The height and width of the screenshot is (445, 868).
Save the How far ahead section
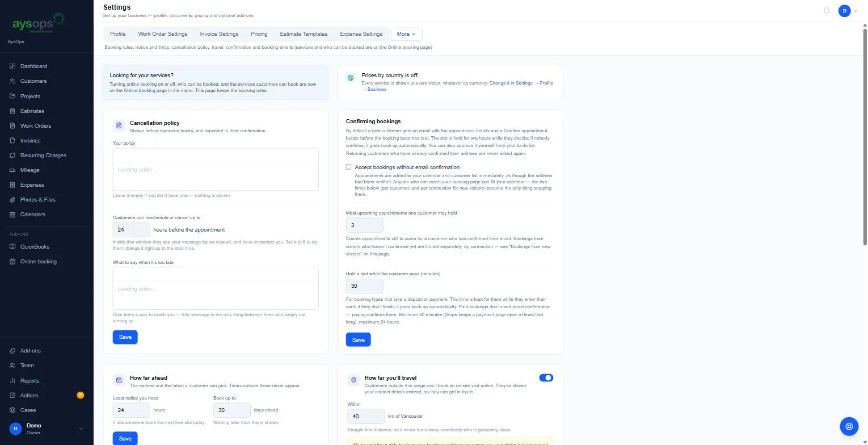(x=125, y=438)
